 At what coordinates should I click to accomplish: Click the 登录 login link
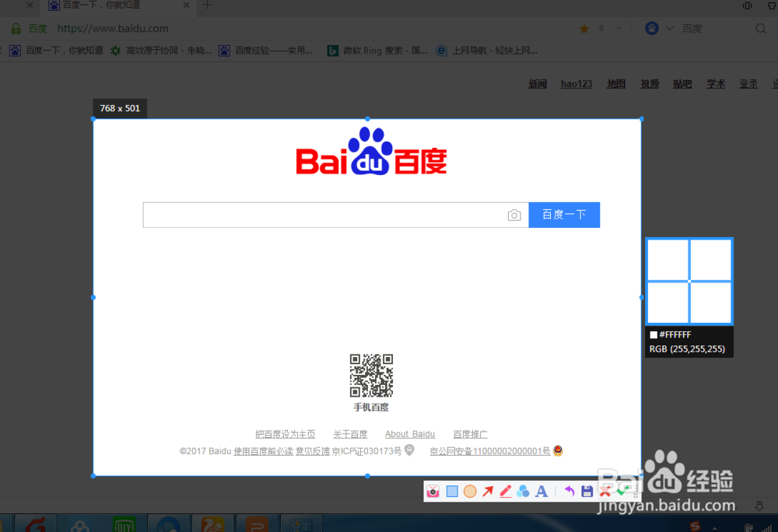[x=748, y=84]
